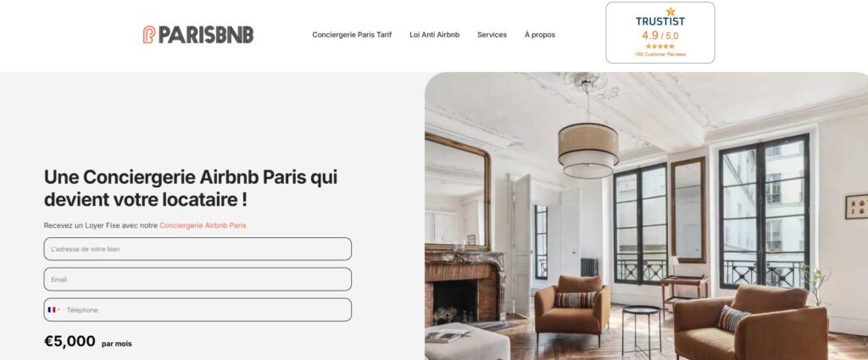Open the French flag country code dropdown
This screenshot has width=868, height=360.
click(53, 310)
